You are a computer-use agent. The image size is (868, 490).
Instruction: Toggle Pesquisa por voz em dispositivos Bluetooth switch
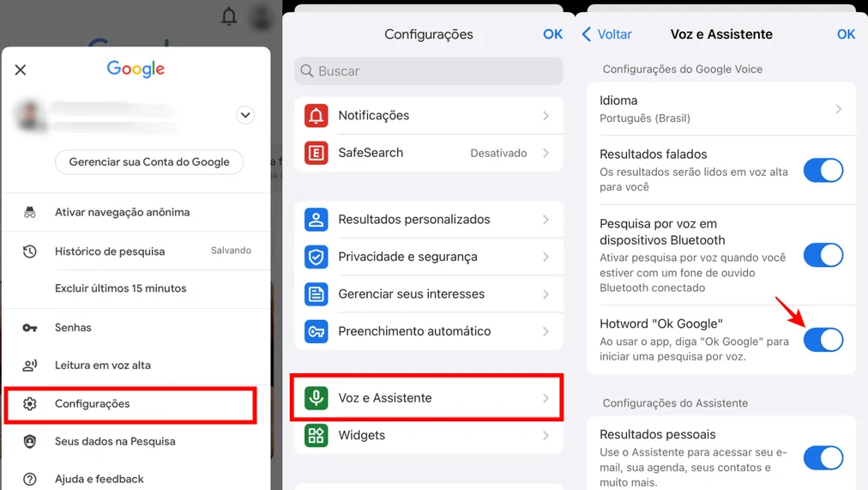coord(823,255)
